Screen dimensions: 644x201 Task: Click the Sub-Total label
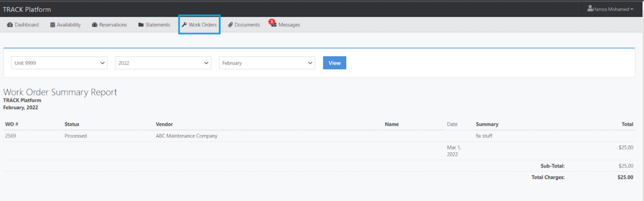tap(552, 166)
